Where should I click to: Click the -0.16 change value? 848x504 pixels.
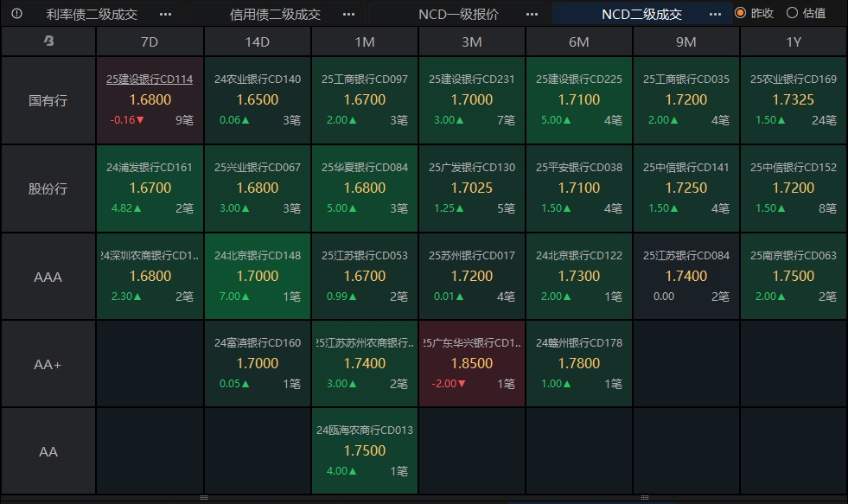[127, 120]
